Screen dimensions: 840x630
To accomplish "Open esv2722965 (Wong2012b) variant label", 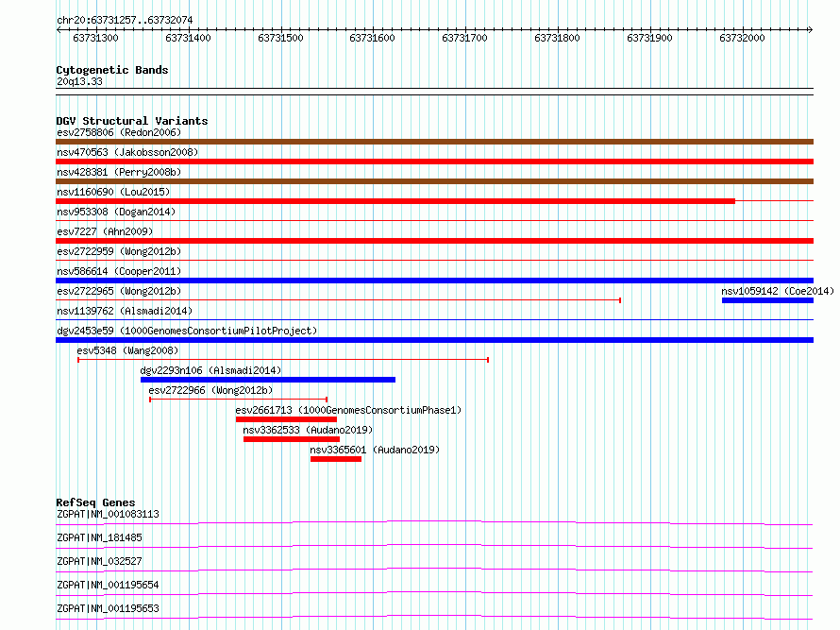I will click(119, 291).
